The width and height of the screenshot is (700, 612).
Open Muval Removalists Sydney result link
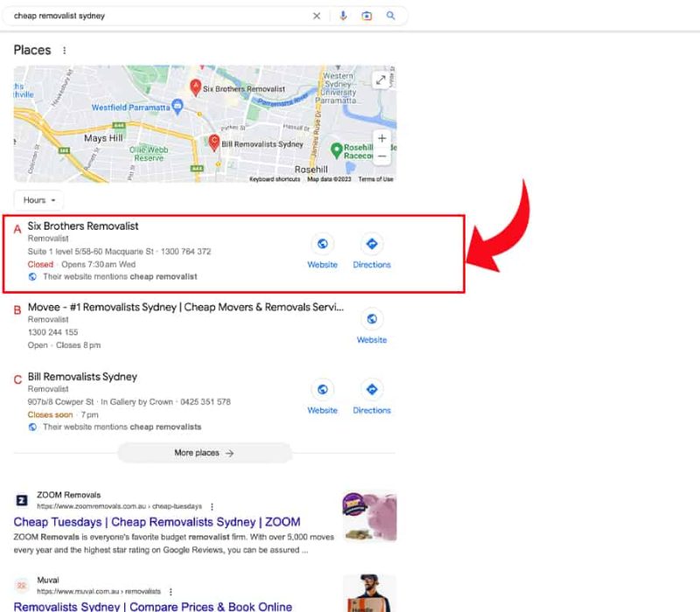coord(152,606)
